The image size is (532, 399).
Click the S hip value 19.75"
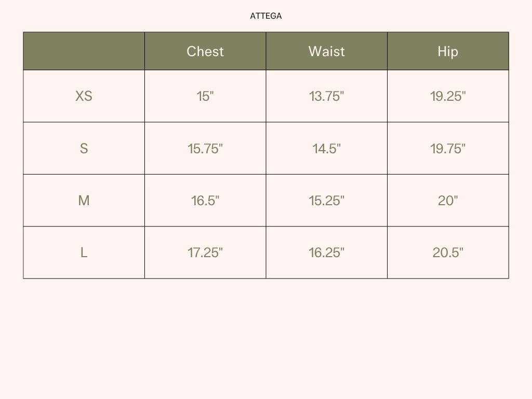(448, 148)
